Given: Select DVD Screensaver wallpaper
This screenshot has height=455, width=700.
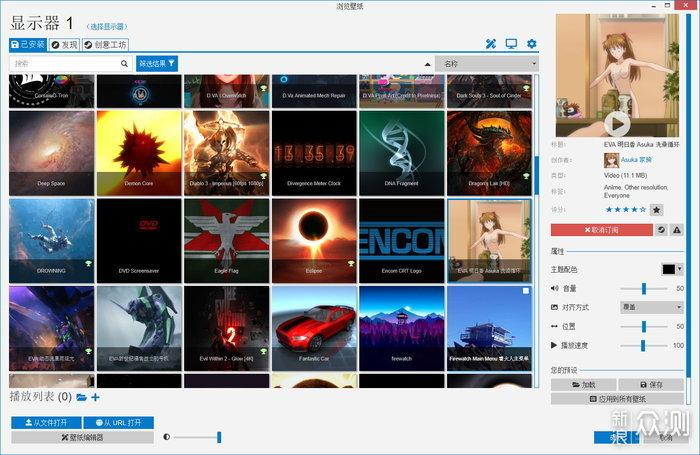Looking at the screenshot, I should click(139, 241).
